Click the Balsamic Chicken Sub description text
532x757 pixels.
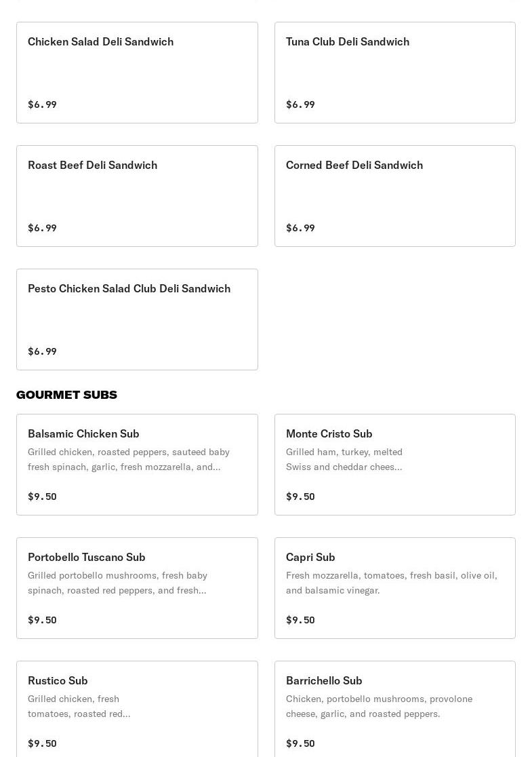(x=129, y=459)
